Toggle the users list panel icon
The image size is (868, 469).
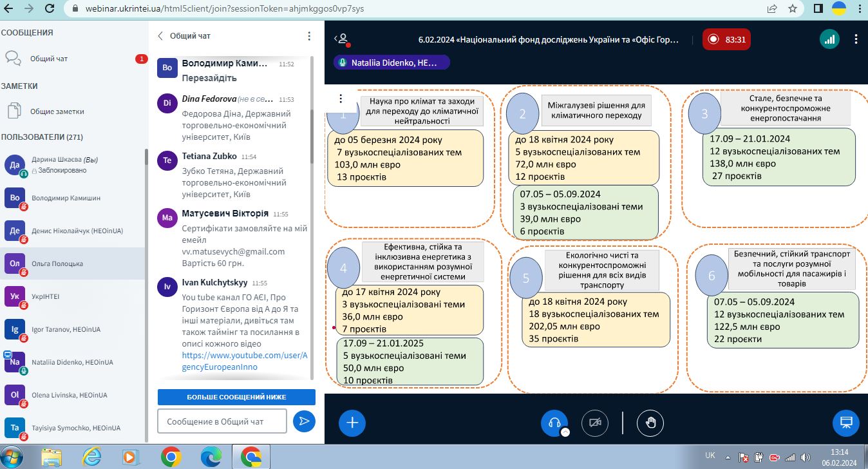click(343, 39)
